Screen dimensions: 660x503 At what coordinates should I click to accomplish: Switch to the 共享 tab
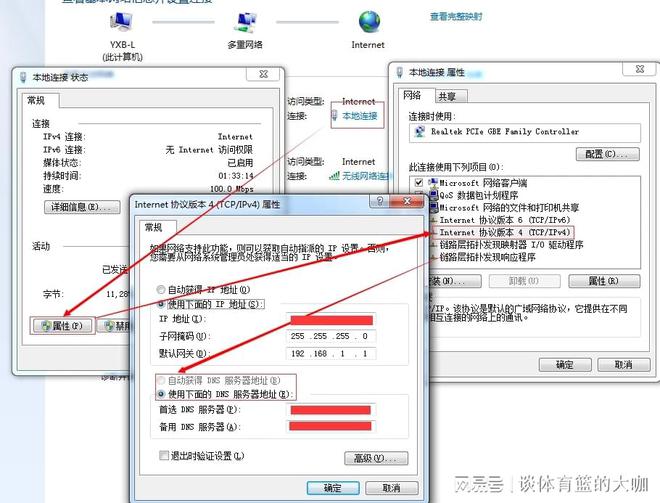pyautogui.click(x=447, y=96)
